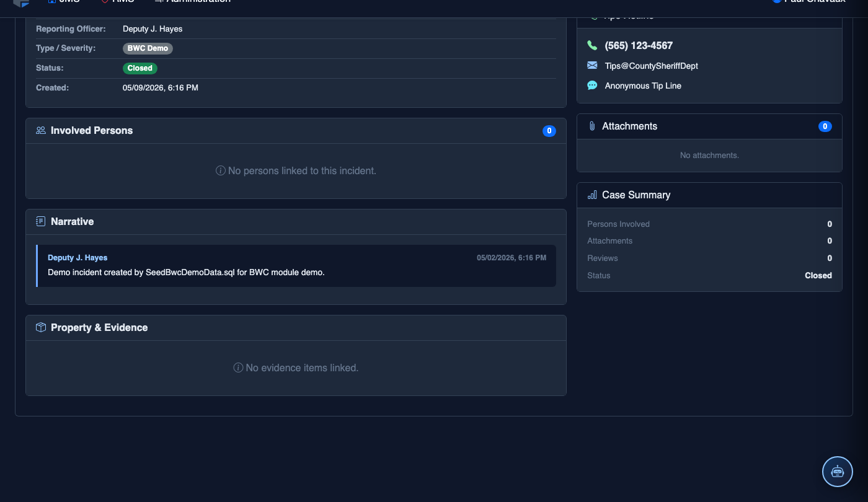Open the chatbot assistant button
This screenshot has width=868, height=502.
[x=838, y=472]
